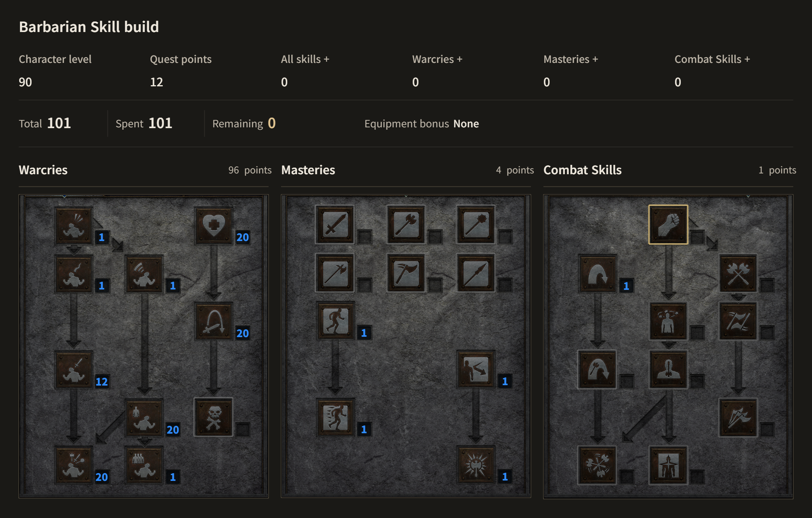812x518 pixels.
Task: Click the All skills + value field
Action: pos(284,82)
